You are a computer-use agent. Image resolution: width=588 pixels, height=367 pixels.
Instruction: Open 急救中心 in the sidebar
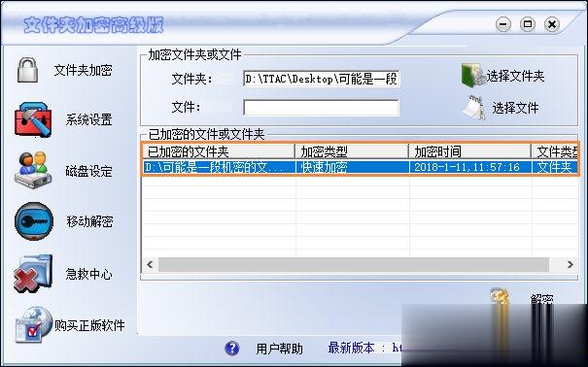[x=88, y=274]
